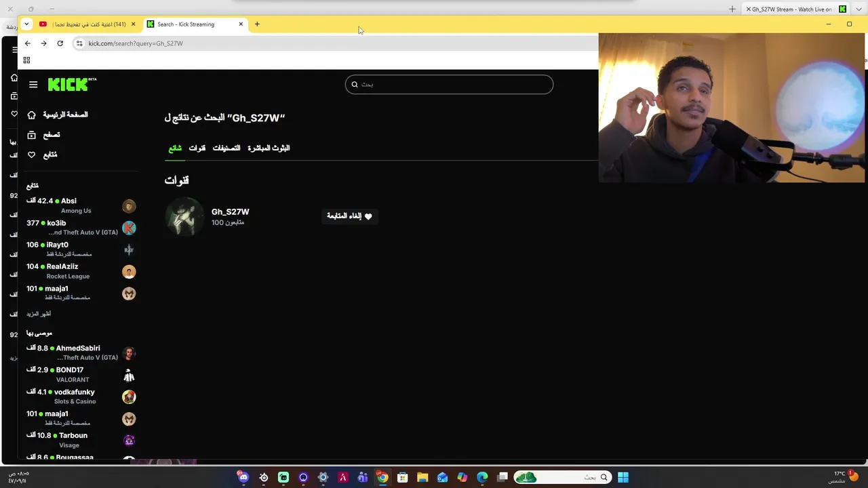Open the Gh_S27W channel avatar thumbnail

(184, 216)
